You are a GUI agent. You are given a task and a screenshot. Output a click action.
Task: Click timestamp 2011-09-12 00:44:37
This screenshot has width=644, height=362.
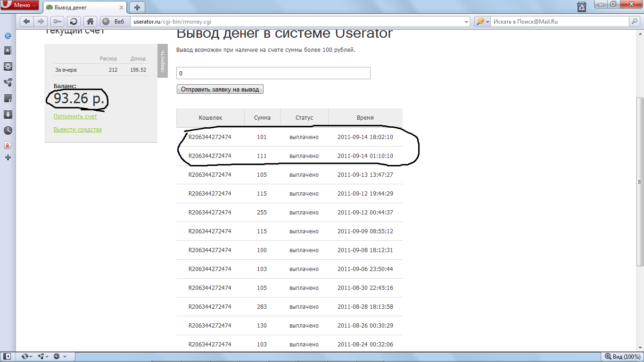coord(365,213)
